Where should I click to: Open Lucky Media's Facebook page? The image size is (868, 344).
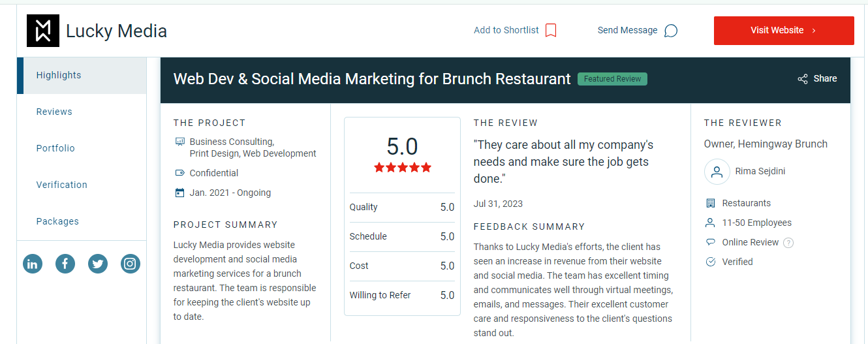(65, 264)
